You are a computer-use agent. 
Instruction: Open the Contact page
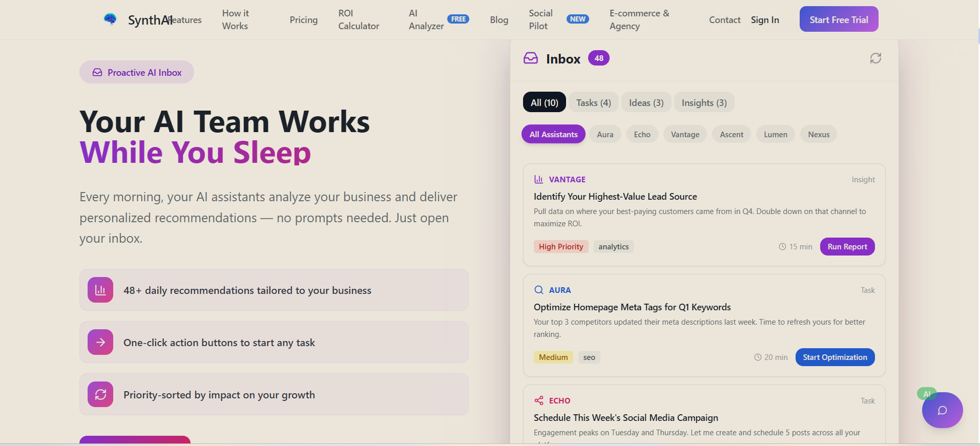[x=724, y=19]
